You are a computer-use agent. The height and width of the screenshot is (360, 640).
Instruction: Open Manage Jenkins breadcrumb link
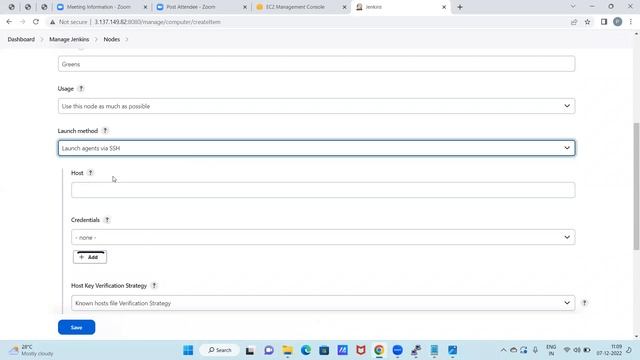coord(69,39)
